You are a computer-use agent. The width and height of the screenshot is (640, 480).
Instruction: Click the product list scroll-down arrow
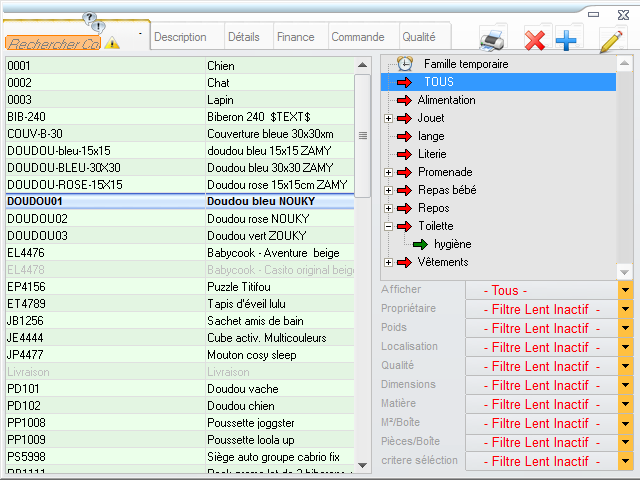[x=362, y=472]
